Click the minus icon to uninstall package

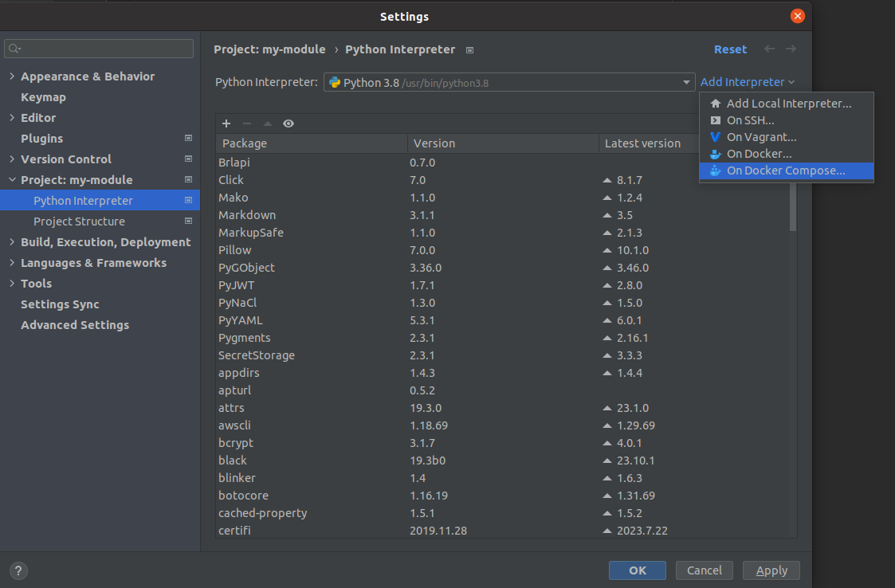[247, 123]
